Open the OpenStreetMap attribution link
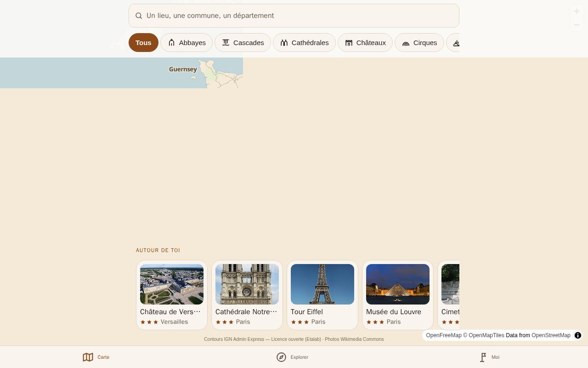The height and width of the screenshot is (368, 588). click(x=551, y=335)
